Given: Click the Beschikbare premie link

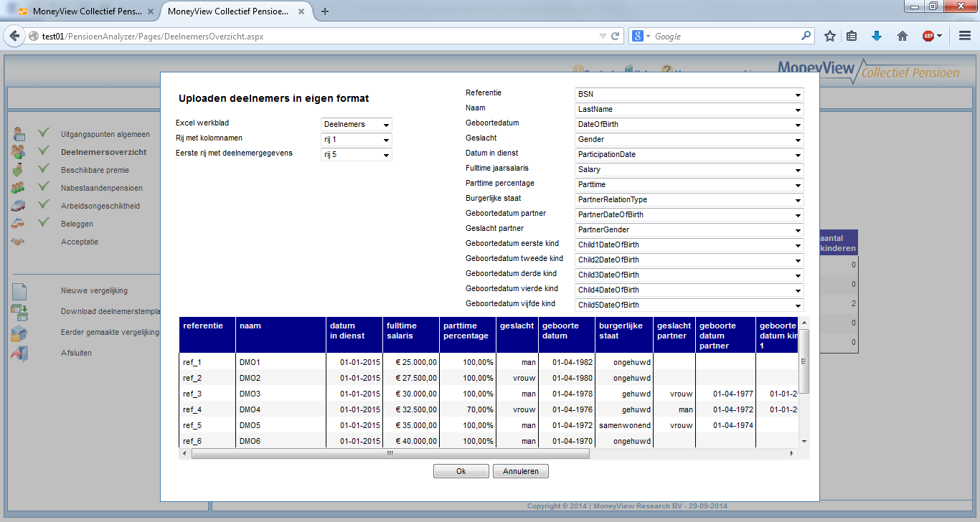Looking at the screenshot, I should pos(95,170).
